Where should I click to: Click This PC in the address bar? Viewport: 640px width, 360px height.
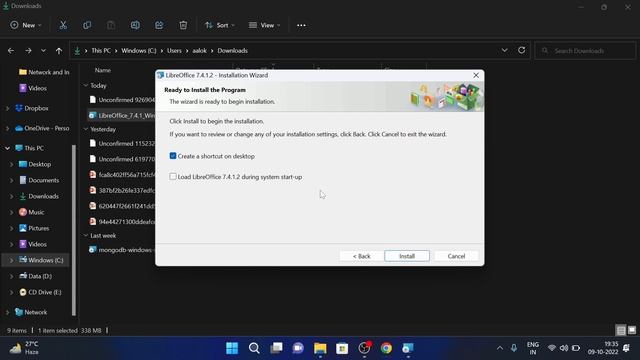(x=101, y=51)
